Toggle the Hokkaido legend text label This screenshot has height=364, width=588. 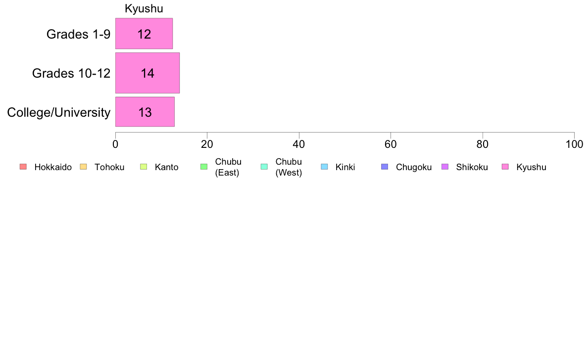pyautogui.click(x=53, y=167)
